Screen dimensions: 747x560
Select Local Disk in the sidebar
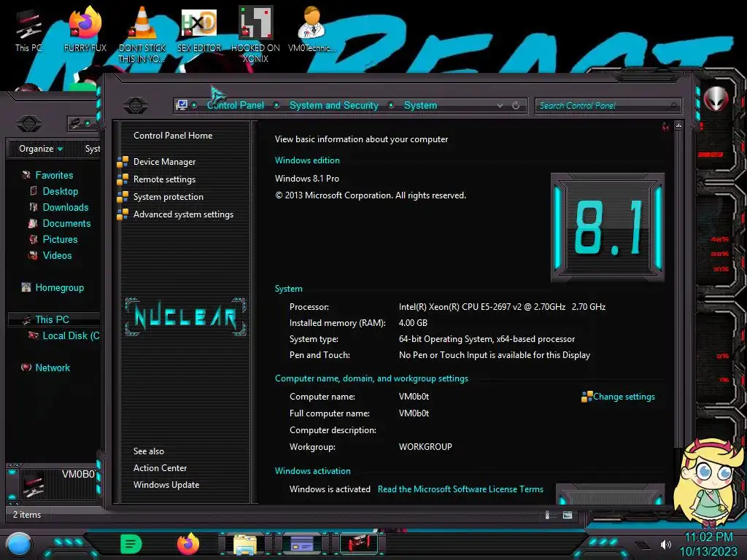pos(71,335)
